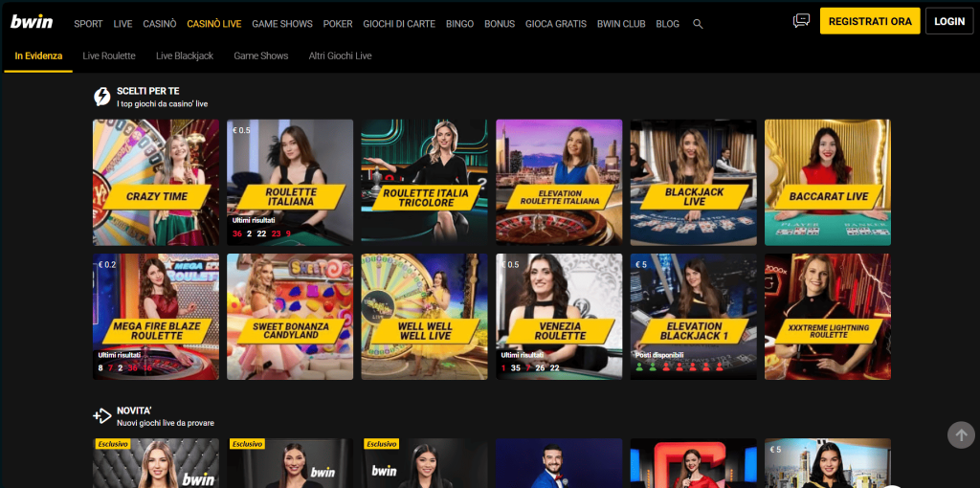Click the Scelti Per Te lightning icon
980x488 pixels.
point(101,97)
